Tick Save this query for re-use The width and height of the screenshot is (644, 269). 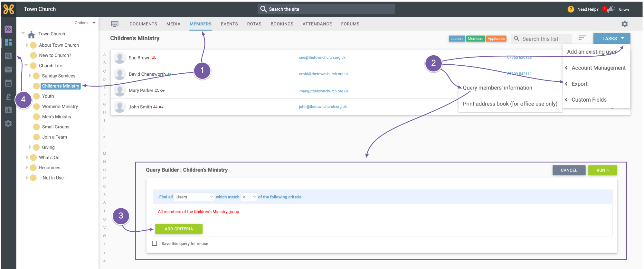pos(155,243)
